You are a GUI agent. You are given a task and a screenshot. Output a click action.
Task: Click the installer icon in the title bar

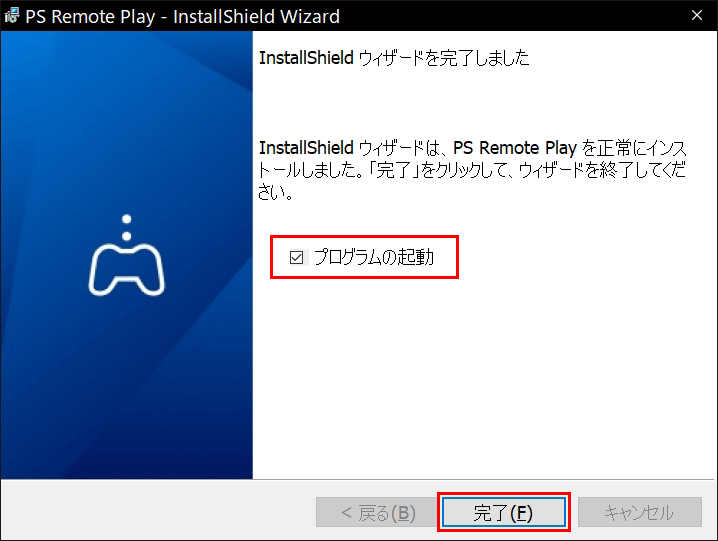pyautogui.click(x=12, y=16)
